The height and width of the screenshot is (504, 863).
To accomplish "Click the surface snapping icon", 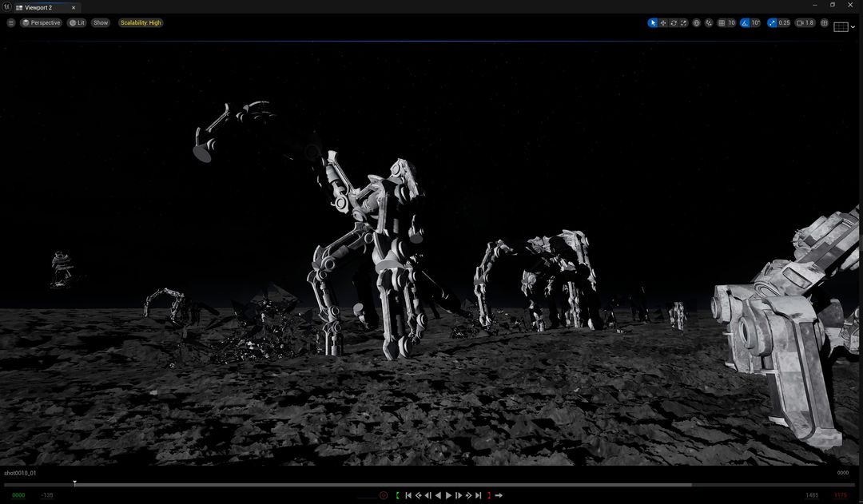I will (x=709, y=23).
